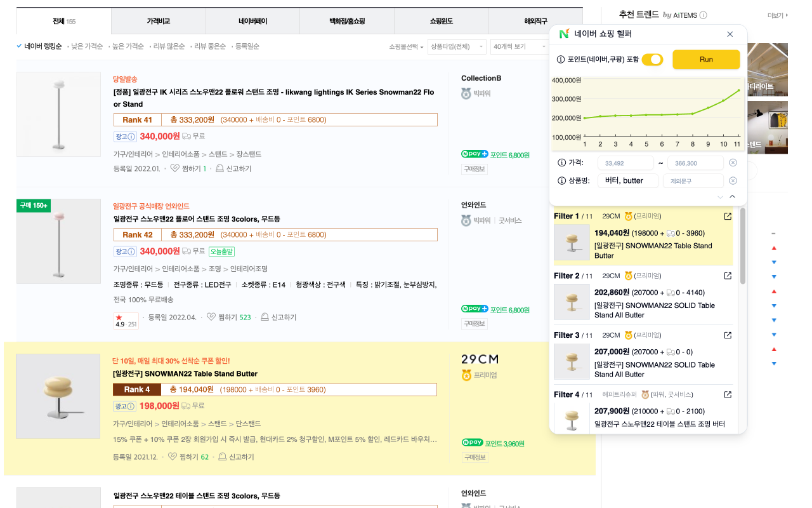812x508 pixels.
Task: Click Rank 42 badge label
Action: click(138, 235)
